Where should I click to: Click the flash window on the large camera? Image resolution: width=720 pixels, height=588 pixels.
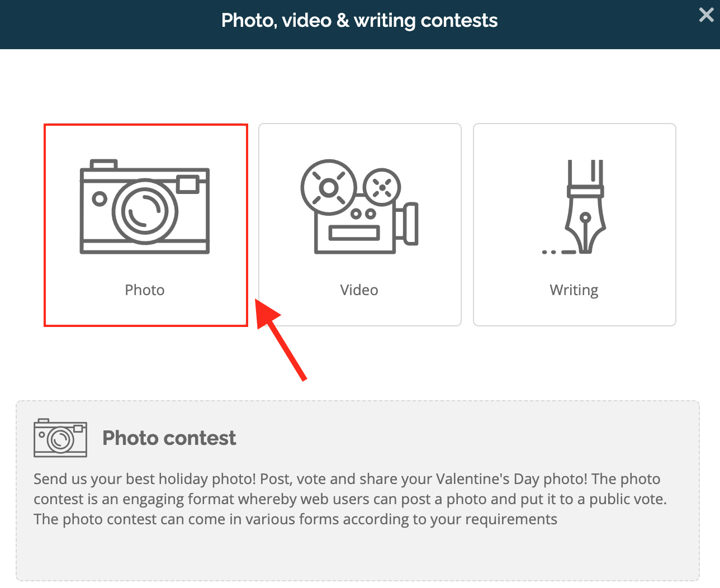pyautogui.click(x=188, y=184)
